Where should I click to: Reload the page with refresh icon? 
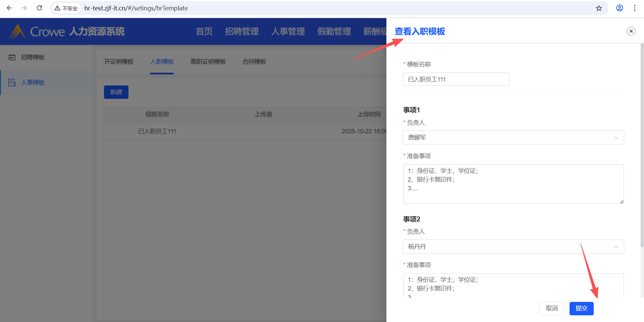[39, 8]
